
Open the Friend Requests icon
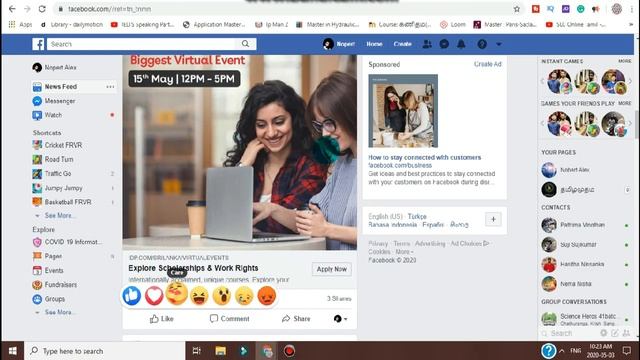click(427, 44)
